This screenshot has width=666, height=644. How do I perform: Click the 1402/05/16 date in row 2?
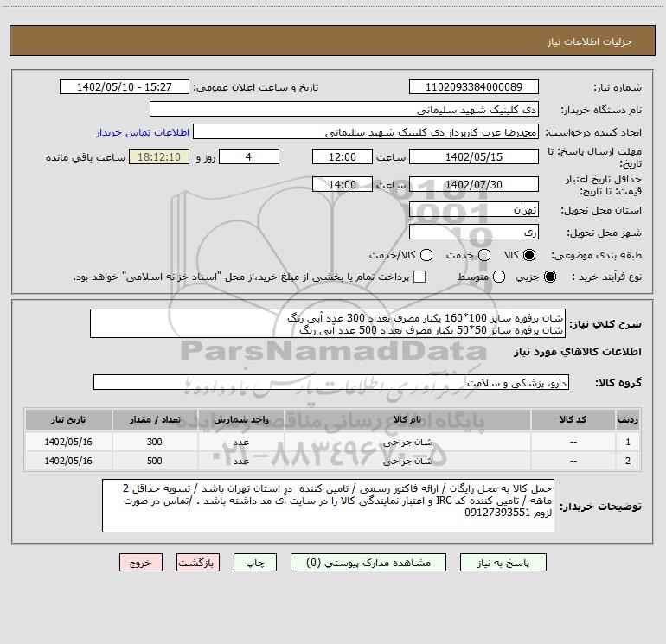click(68, 461)
